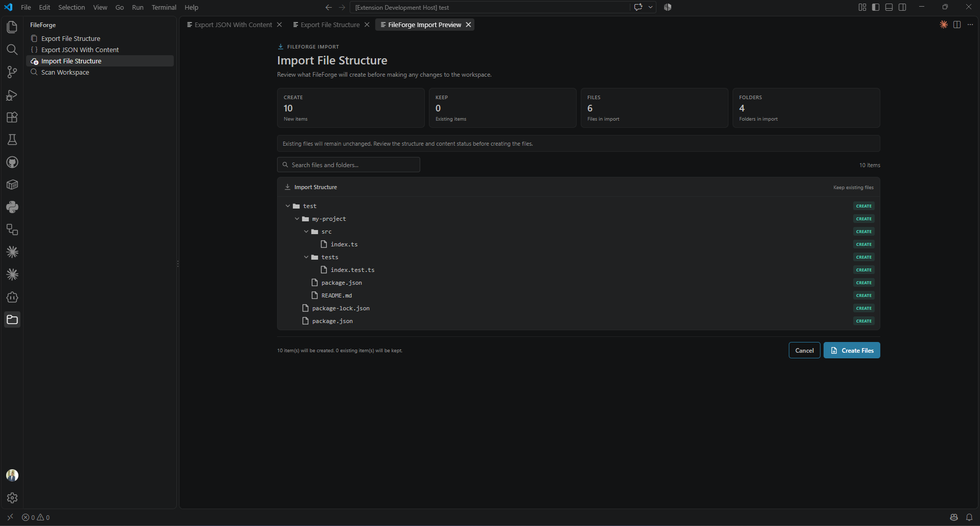The image size is (980, 526).
Task: Open the File menu
Action: [26, 7]
